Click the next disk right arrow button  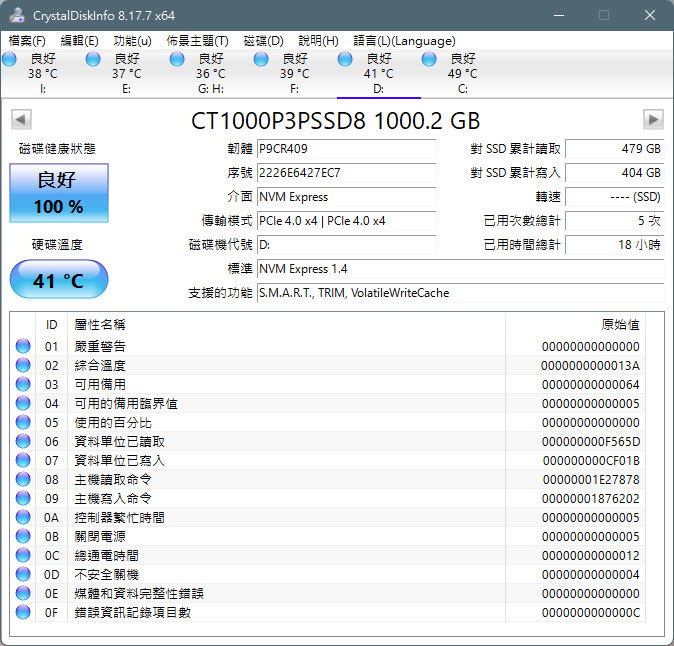pos(653,120)
